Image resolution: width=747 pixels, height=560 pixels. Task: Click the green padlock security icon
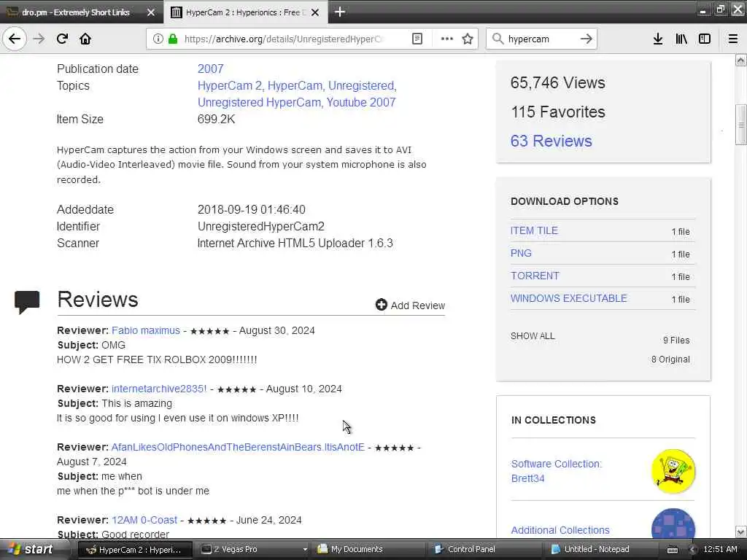click(173, 39)
